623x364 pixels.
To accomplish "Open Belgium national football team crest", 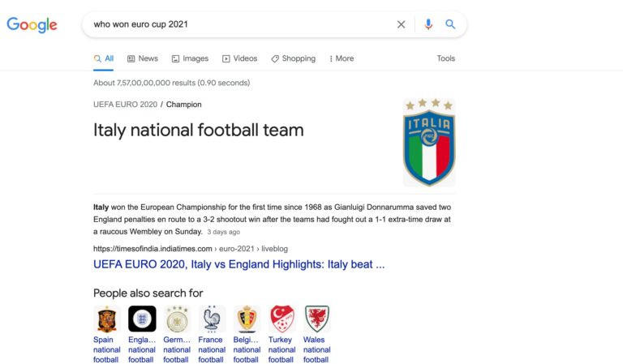I will coord(247,319).
